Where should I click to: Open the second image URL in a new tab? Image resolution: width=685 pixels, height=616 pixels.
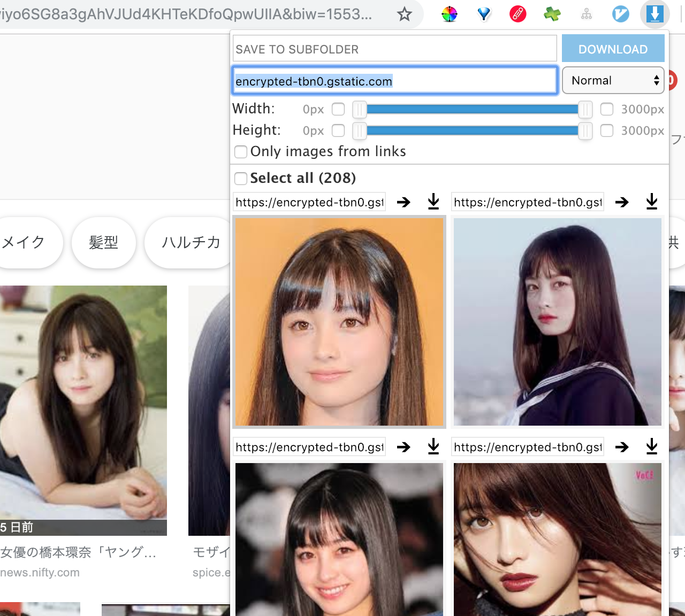(622, 202)
